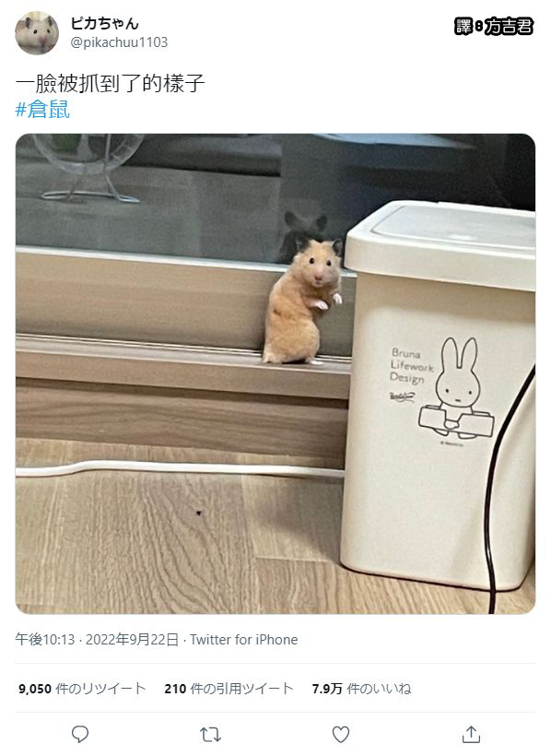This screenshot has width=551, height=756.
Task: View the 9,050 retweets list
Action: click(x=82, y=689)
